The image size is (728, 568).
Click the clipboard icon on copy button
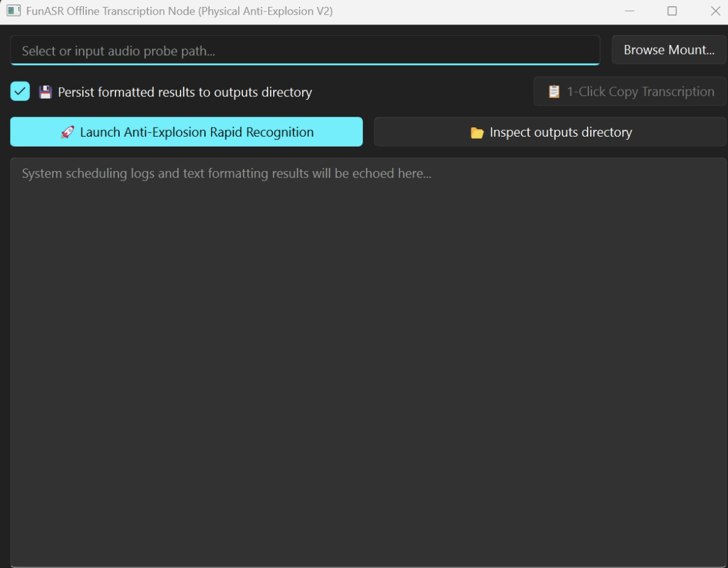(x=554, y=92)
